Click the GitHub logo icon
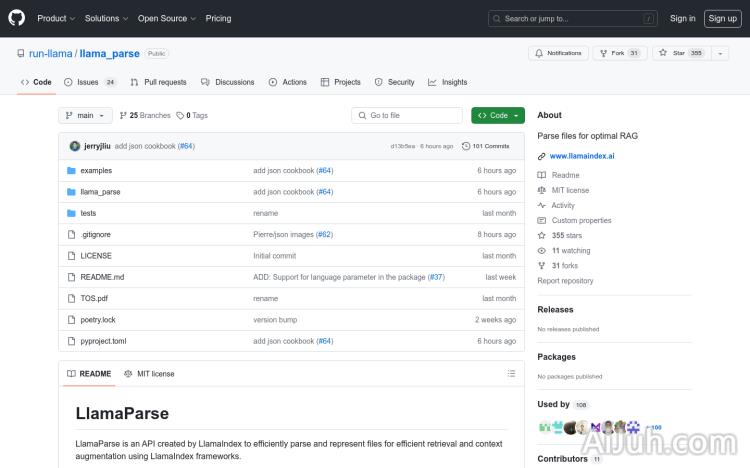 pos(19,18)
